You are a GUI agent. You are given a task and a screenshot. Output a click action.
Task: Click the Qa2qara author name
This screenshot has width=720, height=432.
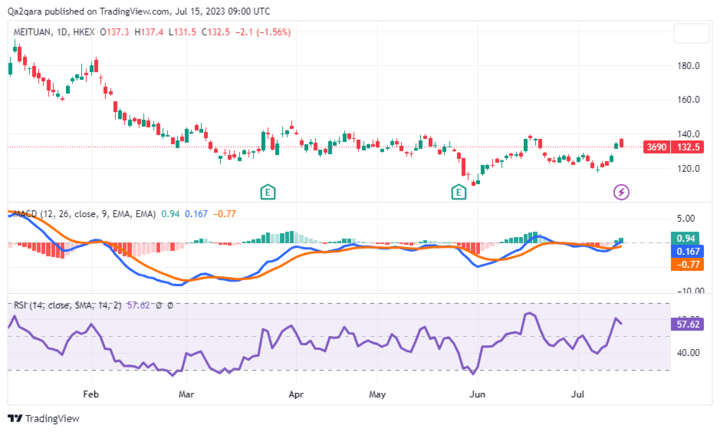(x=27, y=12)
